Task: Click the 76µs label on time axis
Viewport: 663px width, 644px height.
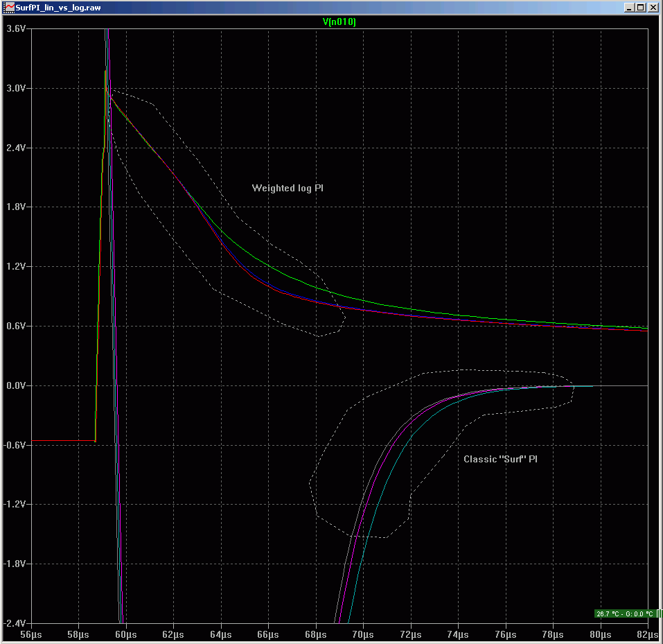Action: pyautogui.click(x=505, y=634)
